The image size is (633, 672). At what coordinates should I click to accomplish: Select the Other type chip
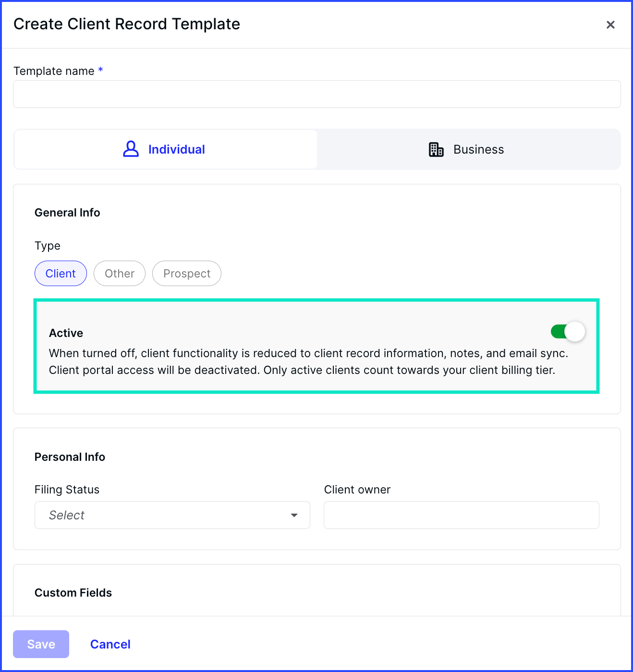coord(119,273)
